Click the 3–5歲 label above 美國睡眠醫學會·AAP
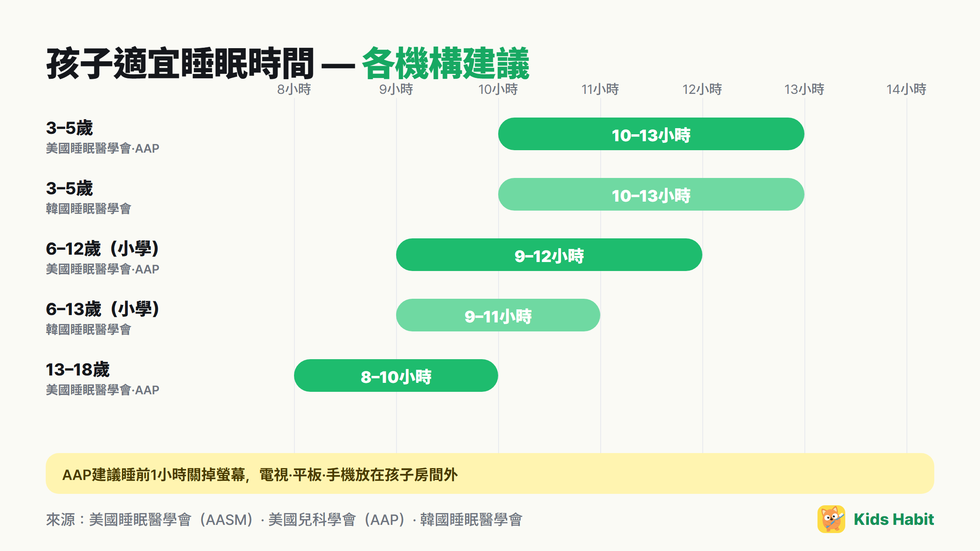The width and height of the screenshot is (980, 551). click(x=69, y=128)
